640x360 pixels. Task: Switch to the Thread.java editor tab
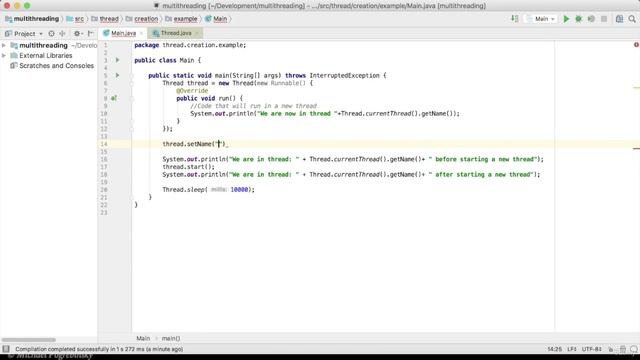176,33
